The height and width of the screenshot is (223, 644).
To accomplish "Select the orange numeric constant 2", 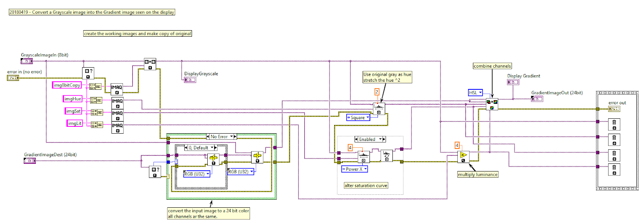I will tap(377, 92).
